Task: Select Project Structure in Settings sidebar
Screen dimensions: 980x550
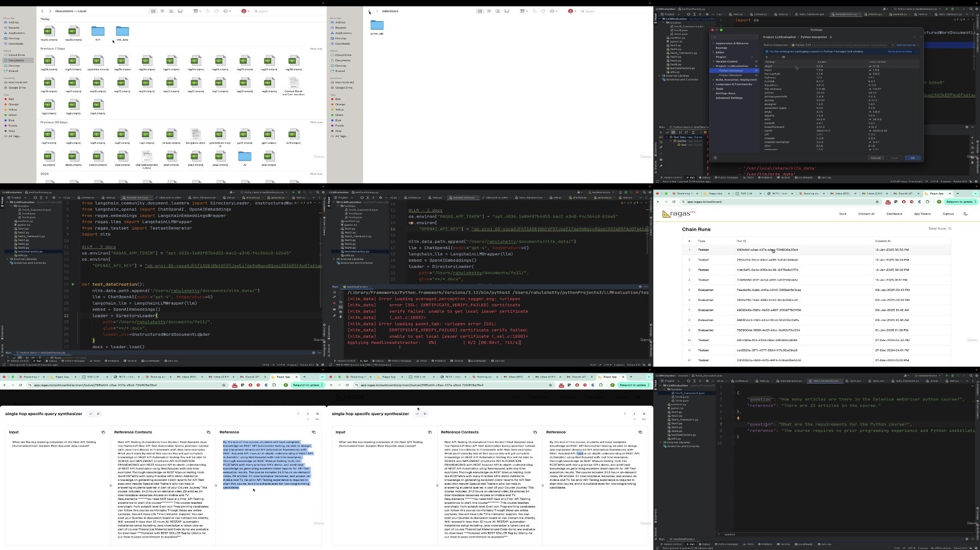Action: [731, 75]
